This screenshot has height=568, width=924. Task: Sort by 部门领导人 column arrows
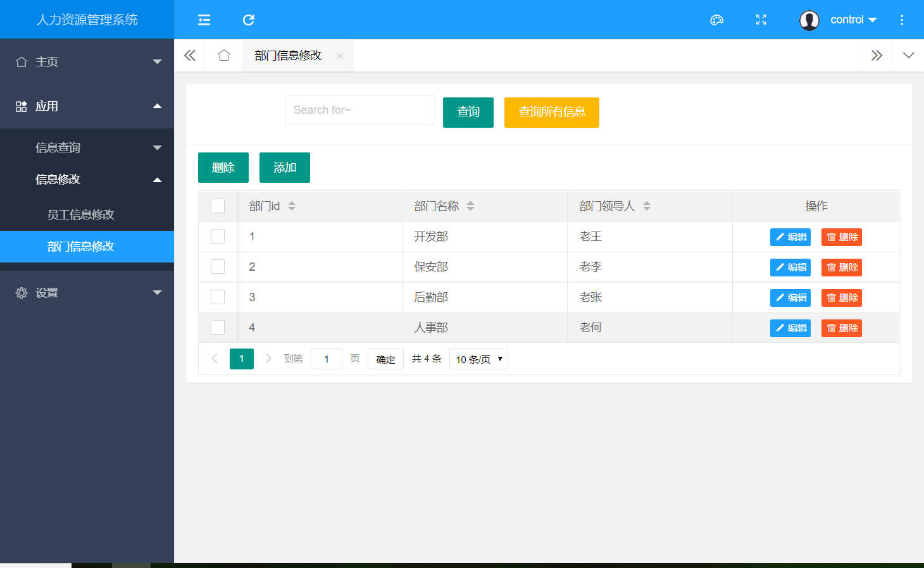point(647,206)
